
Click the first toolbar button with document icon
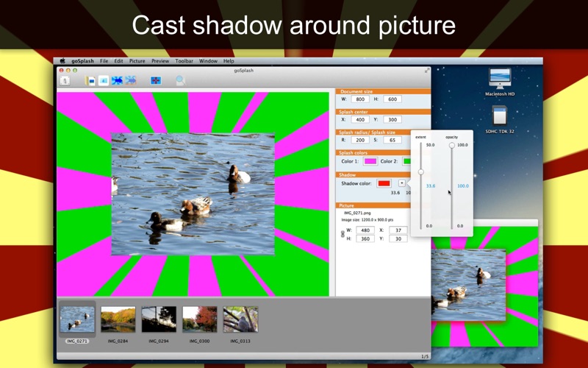coord(65,81)
